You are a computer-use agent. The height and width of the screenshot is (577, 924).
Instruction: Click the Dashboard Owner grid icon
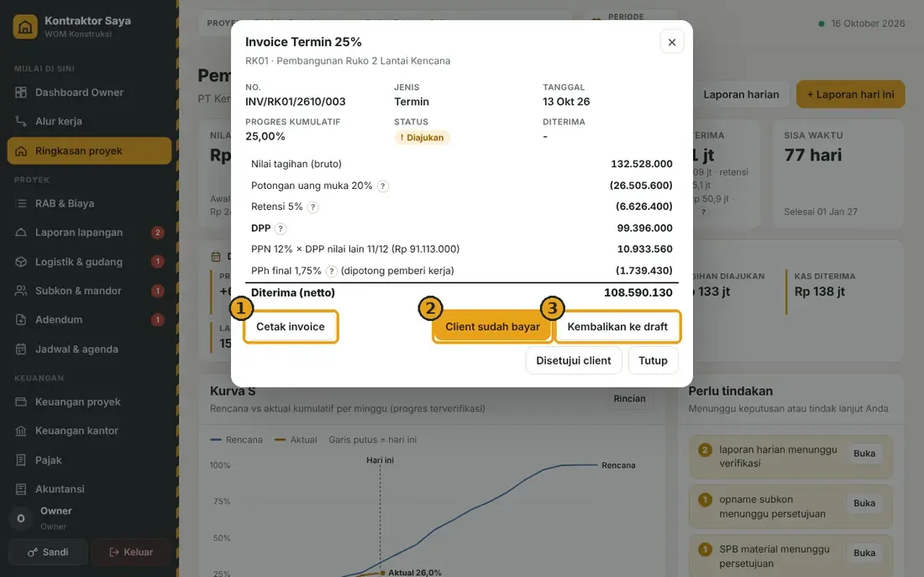(x=21, y=92)
